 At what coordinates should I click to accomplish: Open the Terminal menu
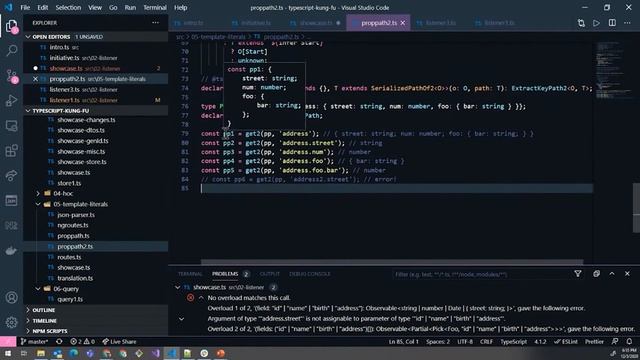155,7
